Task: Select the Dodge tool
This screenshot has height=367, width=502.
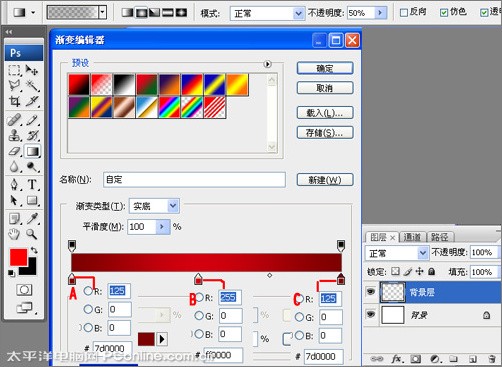Action: 32,167
